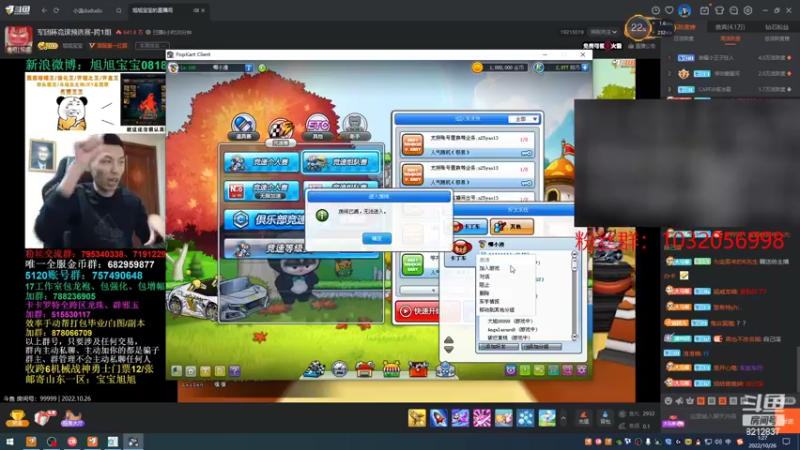Select friend 大旭99999 in the list
The image size is (800, 450).
click(x=509, y=321)
